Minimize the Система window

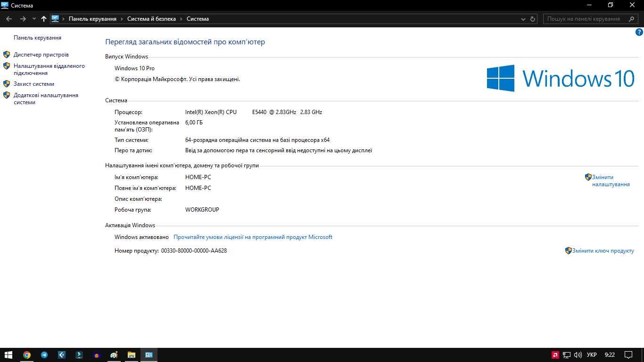click(x=589, y=5)
